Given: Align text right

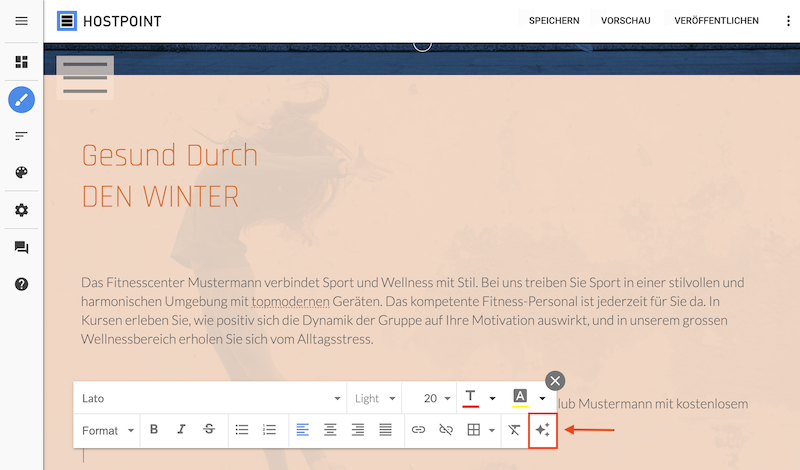Looking at the screenshot, I should pyautogui.click(x=358, y=430).
